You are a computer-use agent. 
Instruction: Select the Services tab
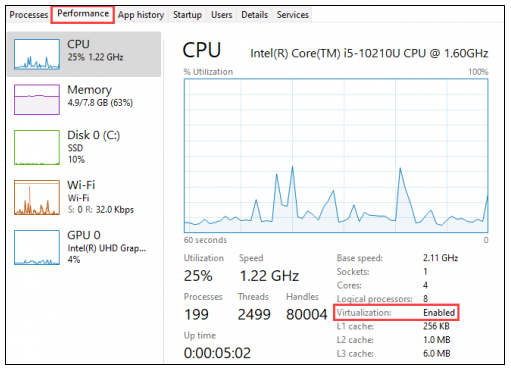pos(293,15)
